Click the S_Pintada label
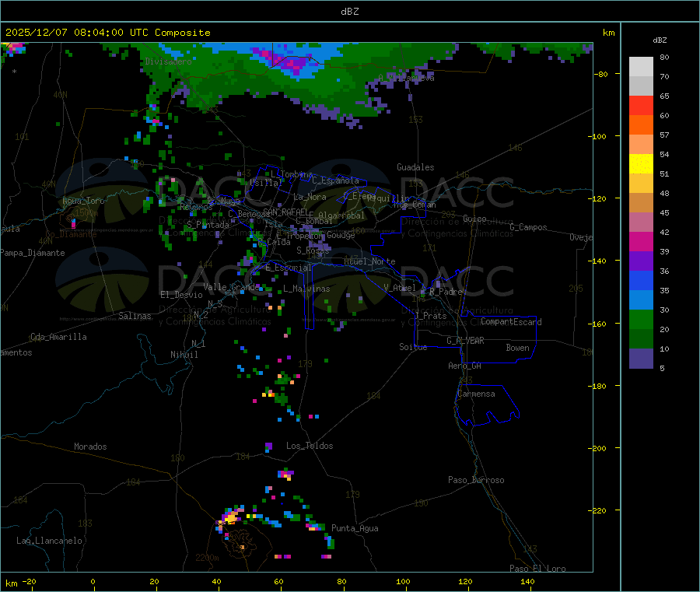This screenshot has width=700, height=592. click(208, 225)
